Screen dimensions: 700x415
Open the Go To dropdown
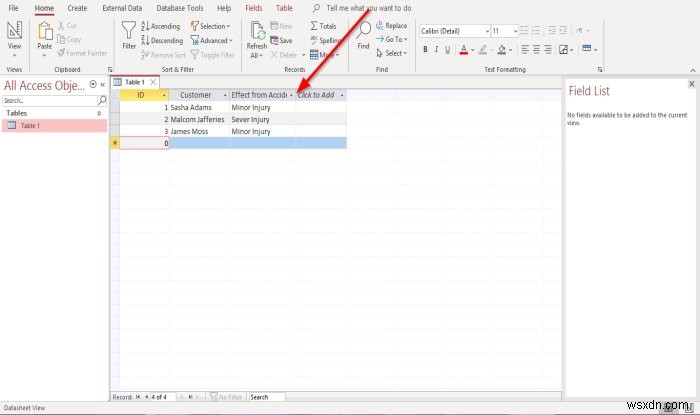(x=392, y=39)
